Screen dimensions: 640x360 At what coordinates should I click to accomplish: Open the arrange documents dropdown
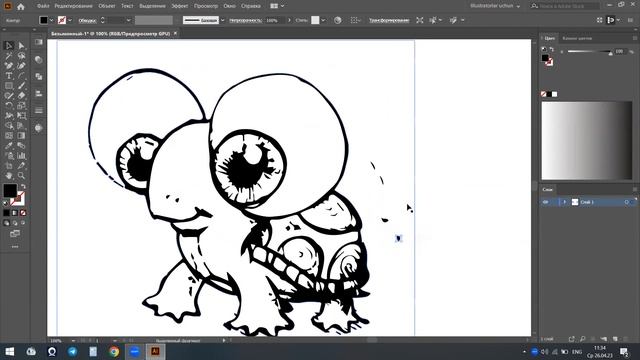point(278,6)
